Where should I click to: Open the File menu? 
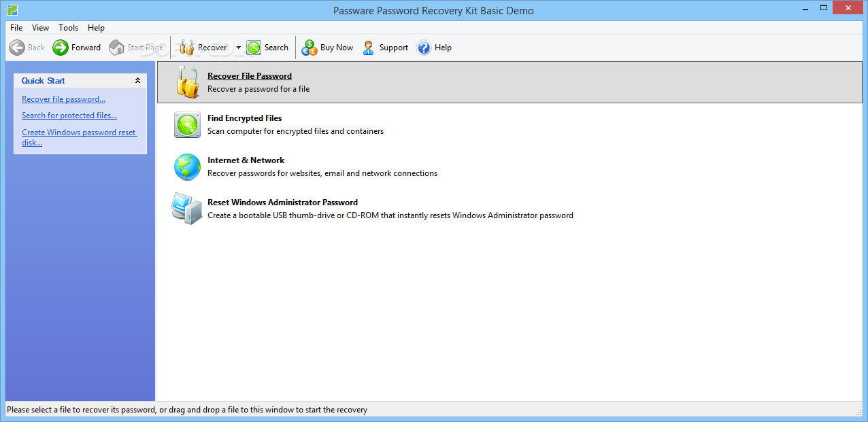point(16,28)
